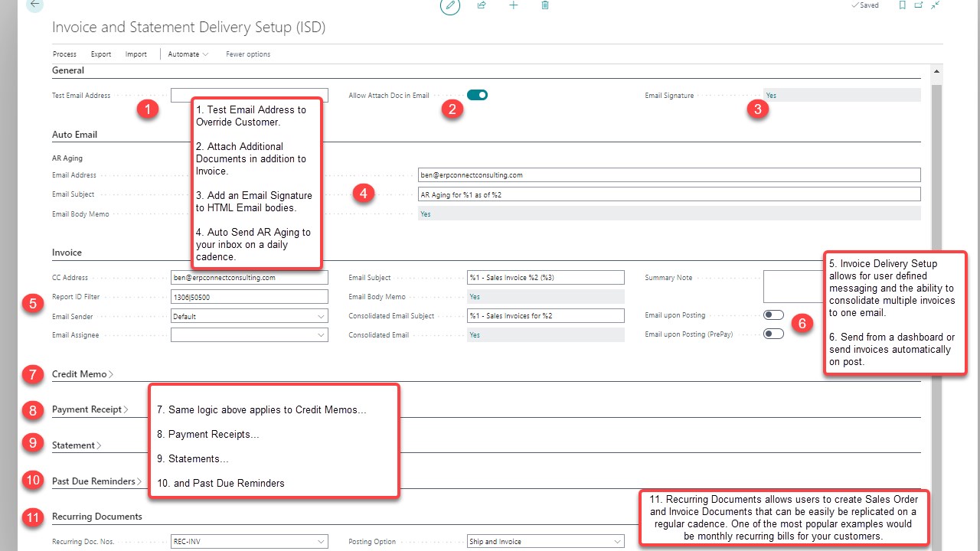Click the plus icon to create new
Screen dimensions: 980x551
tap(513, 5)
